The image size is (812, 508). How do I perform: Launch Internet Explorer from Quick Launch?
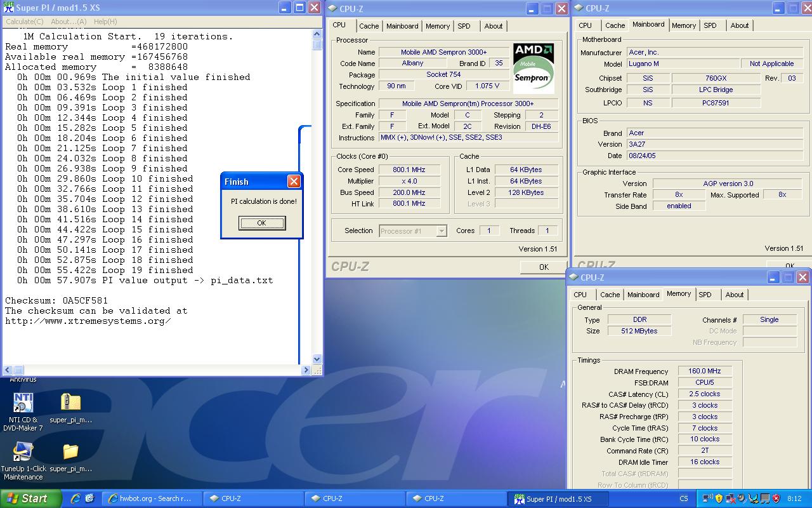tap(75, 498)
